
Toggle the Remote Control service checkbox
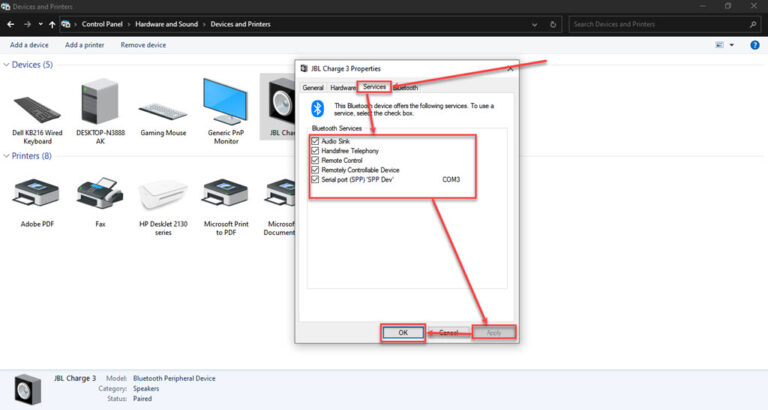315,160
